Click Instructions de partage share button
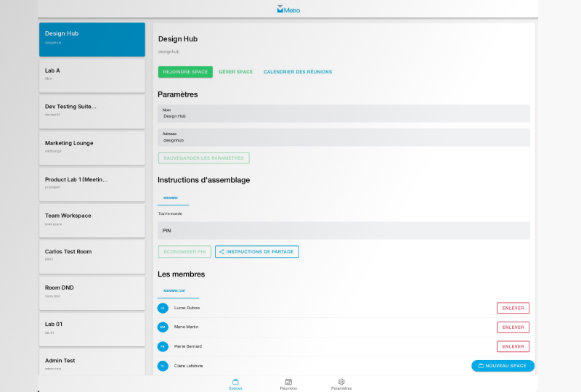This screenshot has width=581, height=392. point(256,252)
